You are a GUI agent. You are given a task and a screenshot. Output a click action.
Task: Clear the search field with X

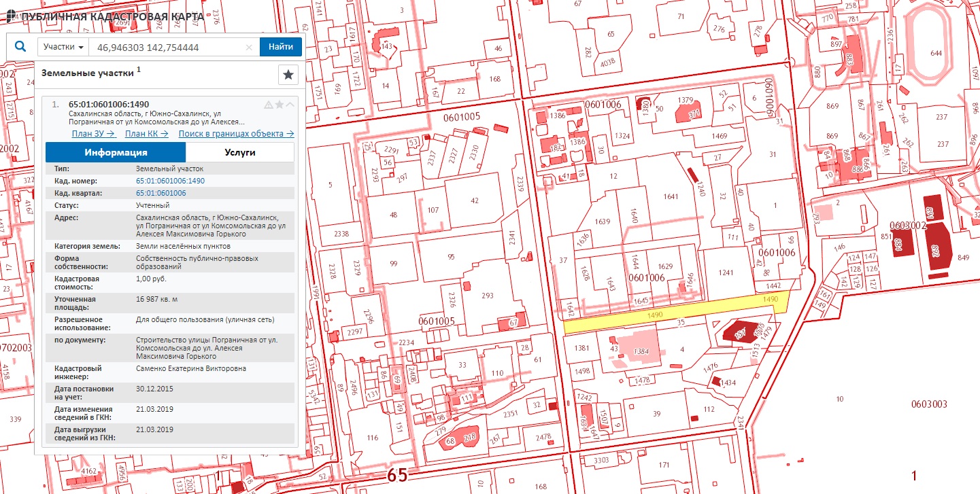249,48
